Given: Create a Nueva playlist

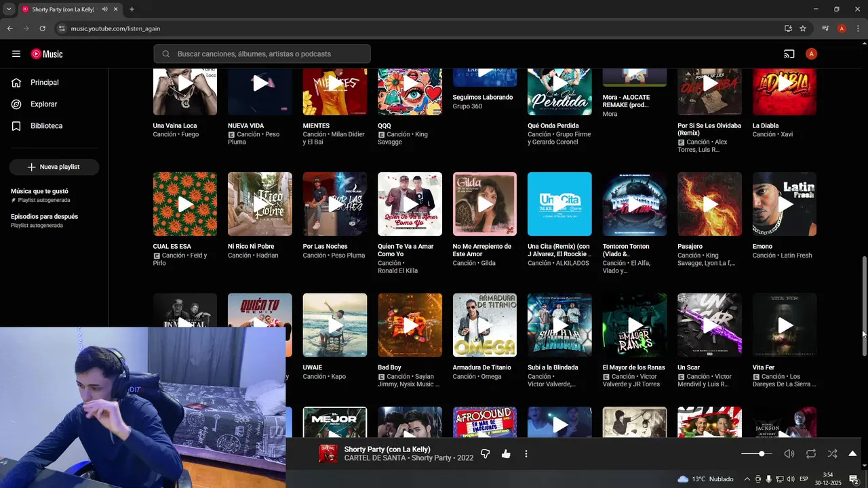Looking at the screenshot, I should click(x=54, y=167).
